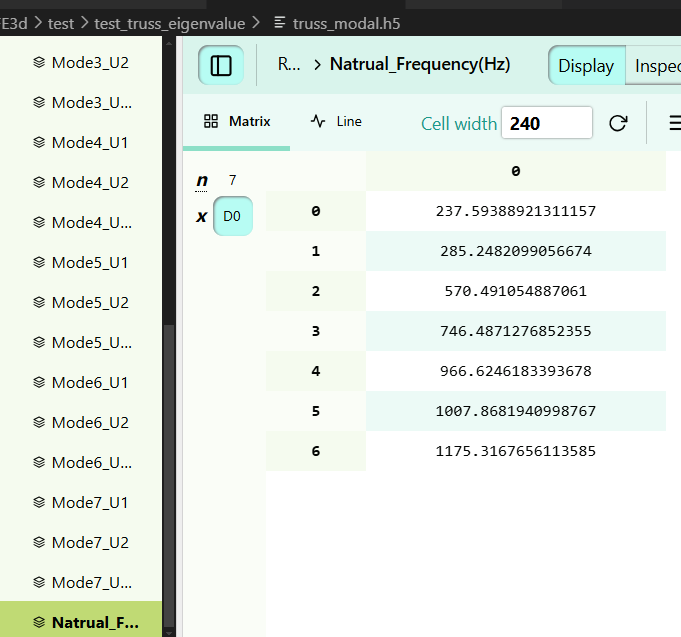Viewport: 681px width, 637px height.
Task: Click the Mode4_U1 dataset layer icon
Action: pyautogui.click(x=39, y=142)
